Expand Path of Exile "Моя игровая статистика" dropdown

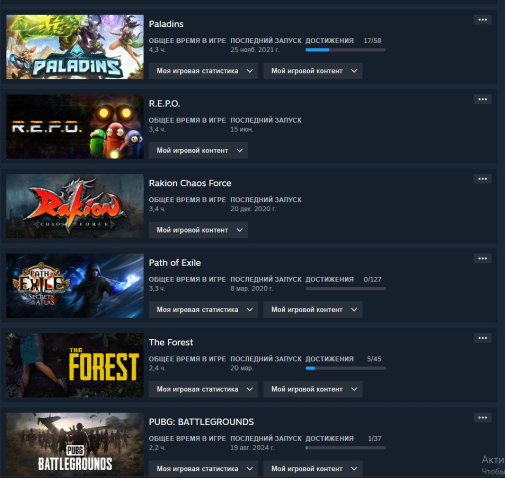(x=203, y=310)
